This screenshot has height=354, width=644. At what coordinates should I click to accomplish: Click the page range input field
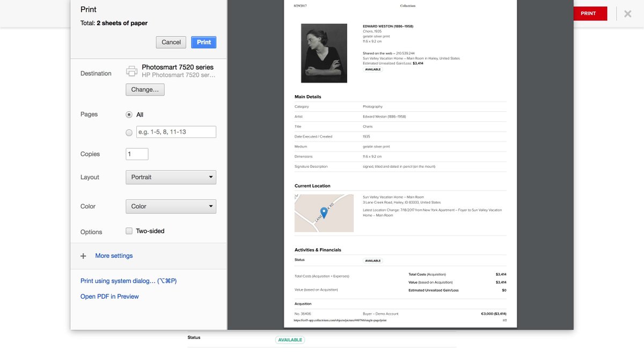tap(176, 132)
